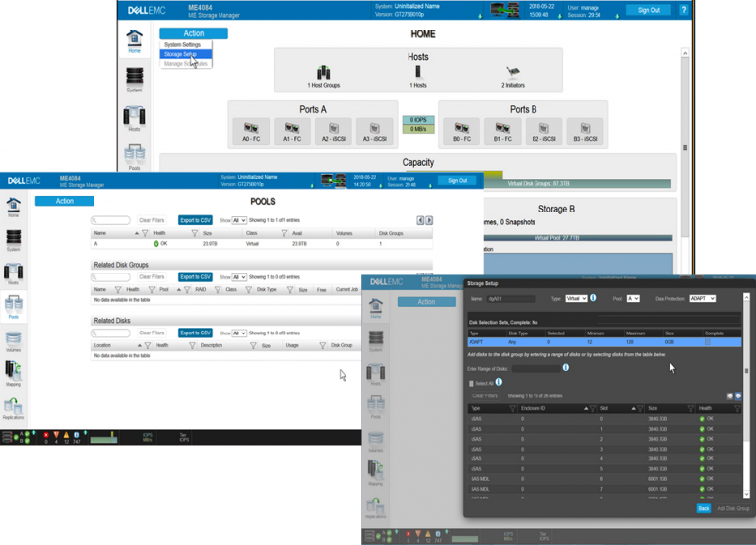
Task: Click the Host Groups icon on Home
Action: 323,73
